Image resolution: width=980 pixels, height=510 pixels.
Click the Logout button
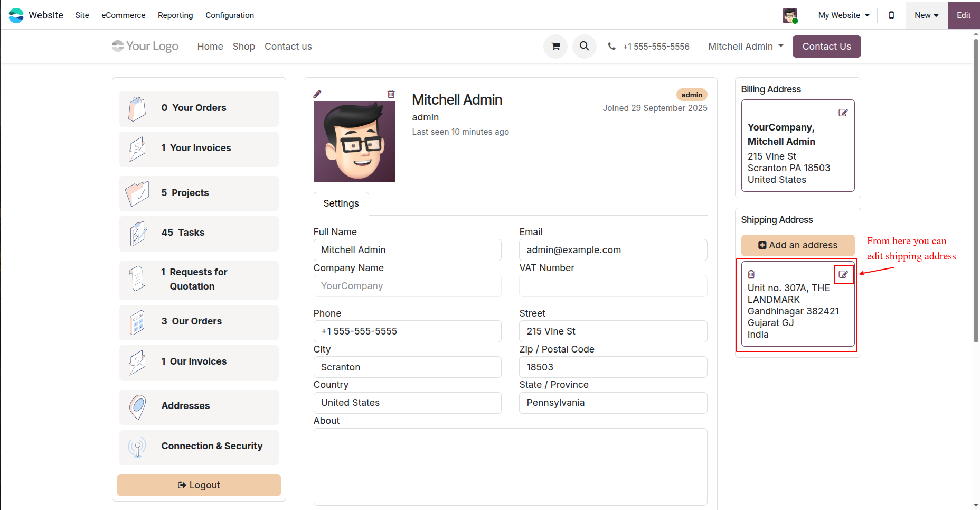pos(199,485)
